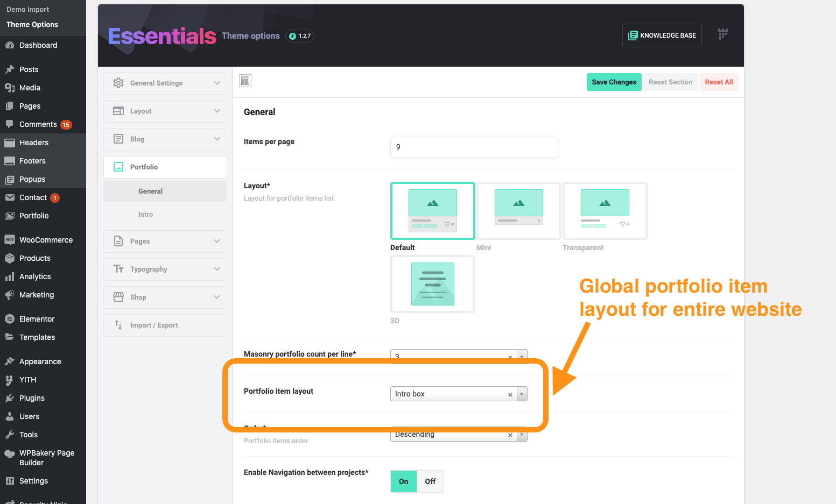Viewport: 836px width, 504px height.
Task: Clear the Intro box selection
Action: pos(510,395)
